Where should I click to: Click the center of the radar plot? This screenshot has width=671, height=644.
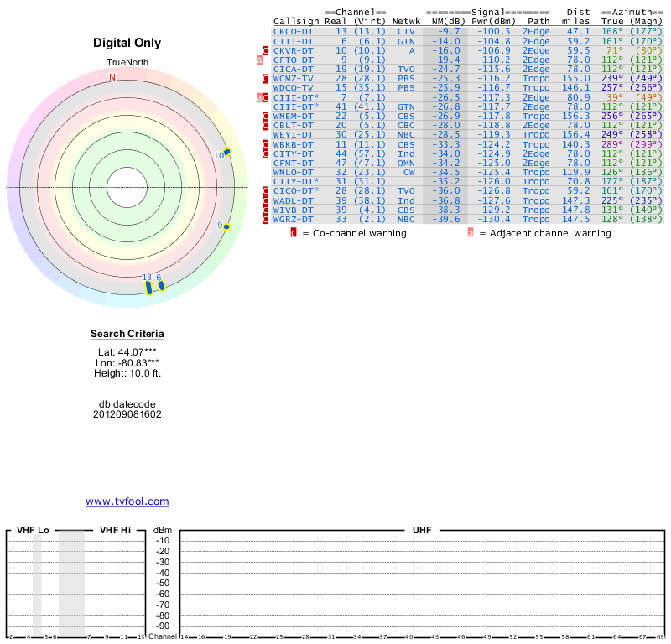click(127, 186)
